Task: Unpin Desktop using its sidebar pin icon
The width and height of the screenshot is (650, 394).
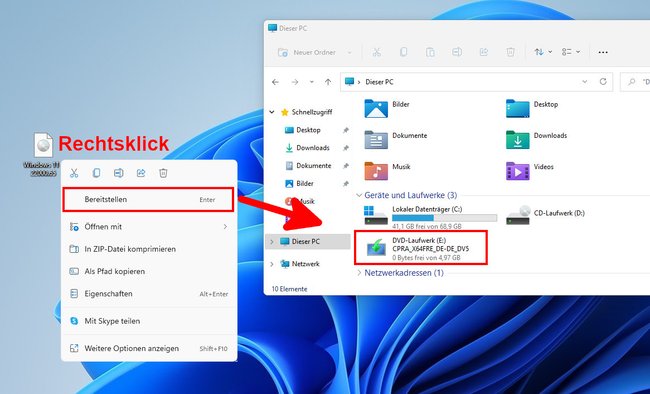Action: coord(346,130)
